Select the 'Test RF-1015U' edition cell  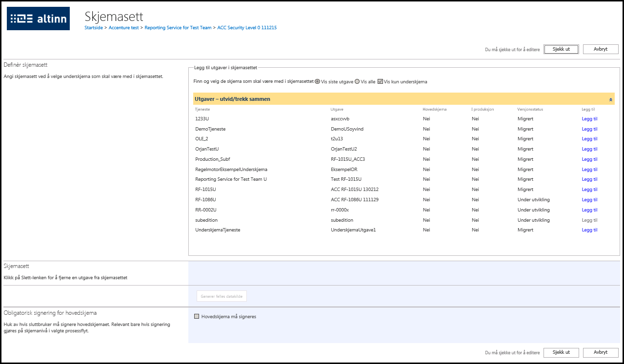coord(346,179)
